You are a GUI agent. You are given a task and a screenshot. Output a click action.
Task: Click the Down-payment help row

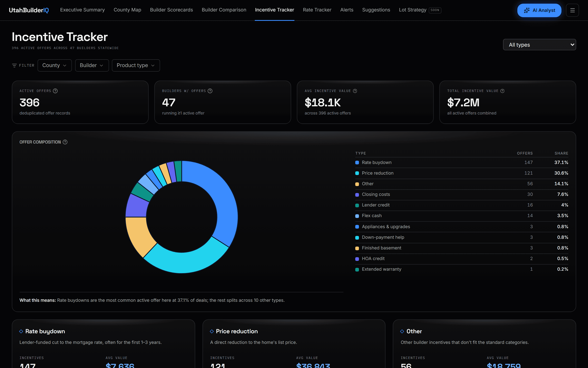tap(462, 237)
